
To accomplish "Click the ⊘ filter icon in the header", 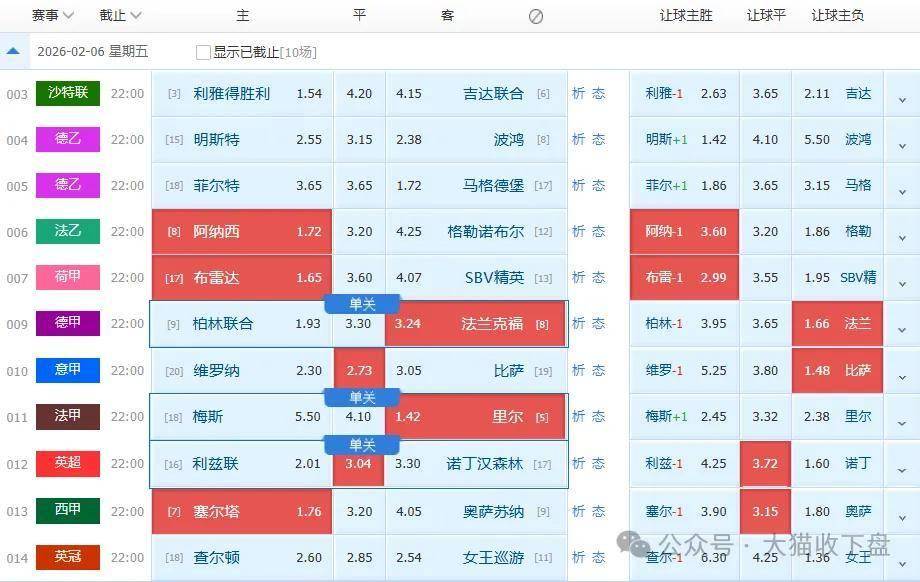I will tap(536, 16).
